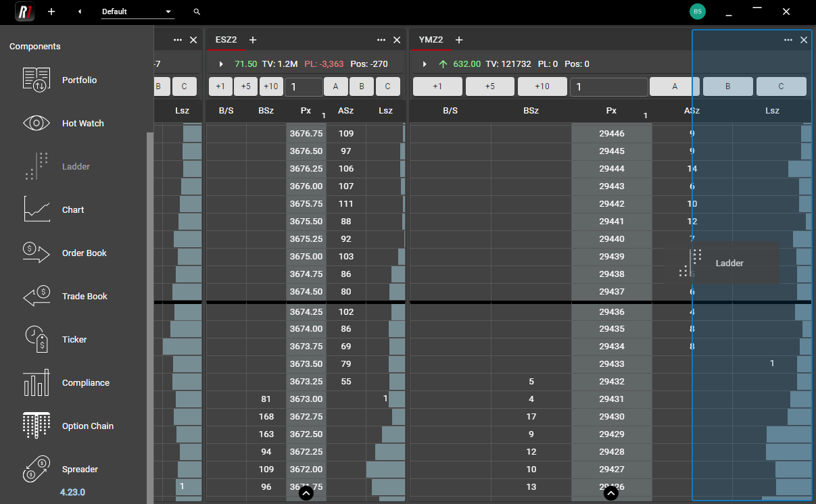
Task: Open the Trade Book icon
Action: pyautogui.click(x=37, y=296)
